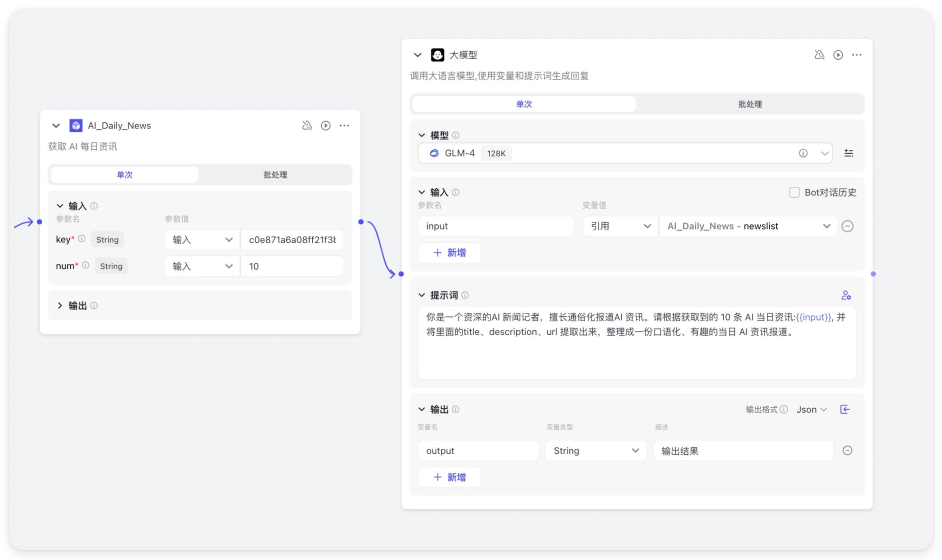Viewport: 942px width, 560px height.
Task: Open the more options menu on 大模型 node
Action: 857,55
